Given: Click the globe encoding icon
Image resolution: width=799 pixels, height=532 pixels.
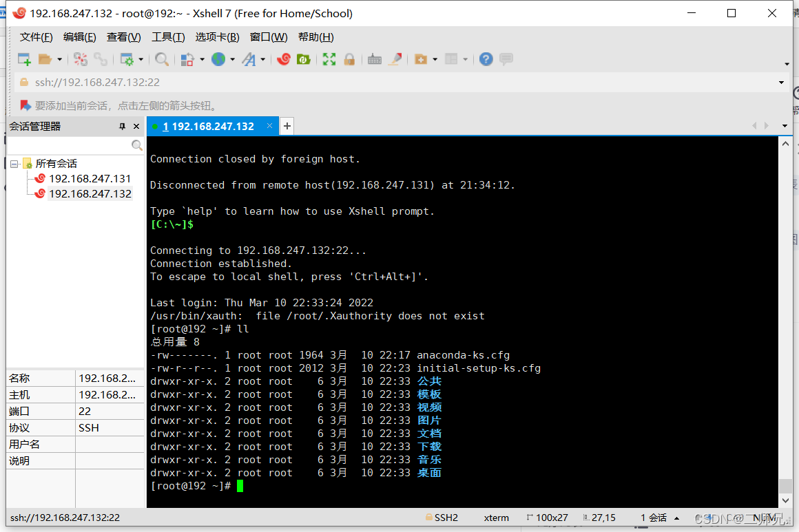Looking at the screenshot, I should coord(218,59).
